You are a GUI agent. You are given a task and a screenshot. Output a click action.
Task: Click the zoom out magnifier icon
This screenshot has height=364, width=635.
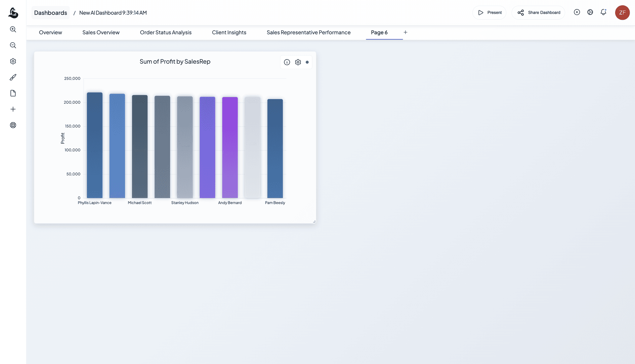click(x=13, y=45)
